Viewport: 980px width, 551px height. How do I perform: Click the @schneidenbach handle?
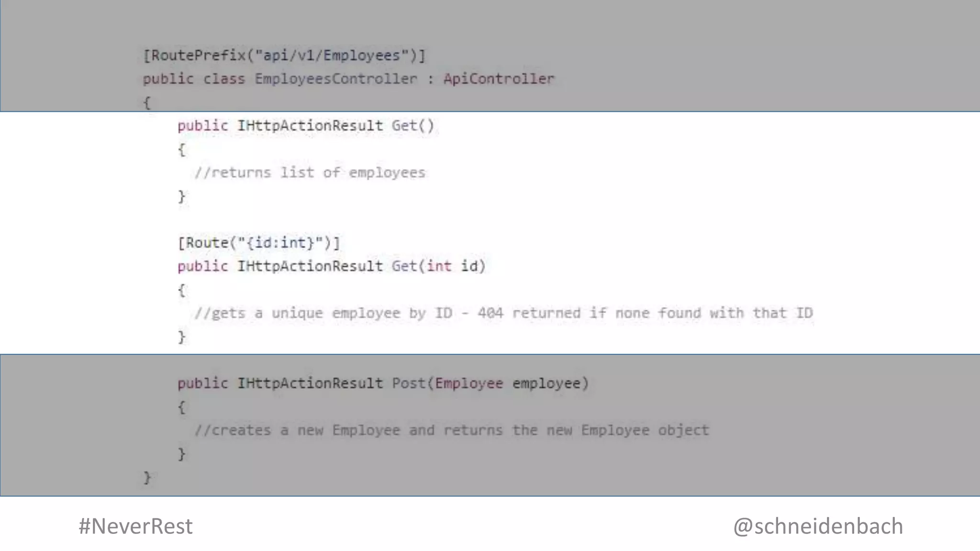[818, 526]
